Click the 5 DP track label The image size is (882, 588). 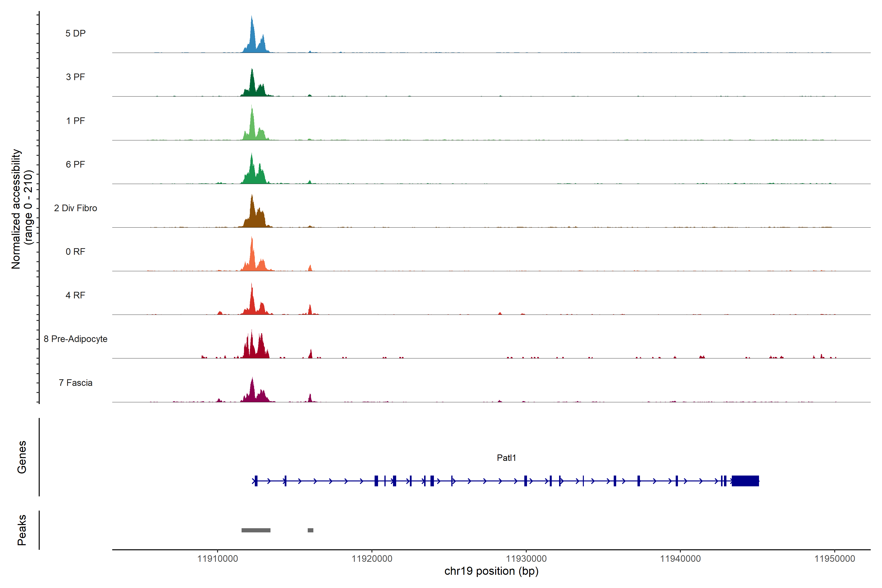click(75, 33)
